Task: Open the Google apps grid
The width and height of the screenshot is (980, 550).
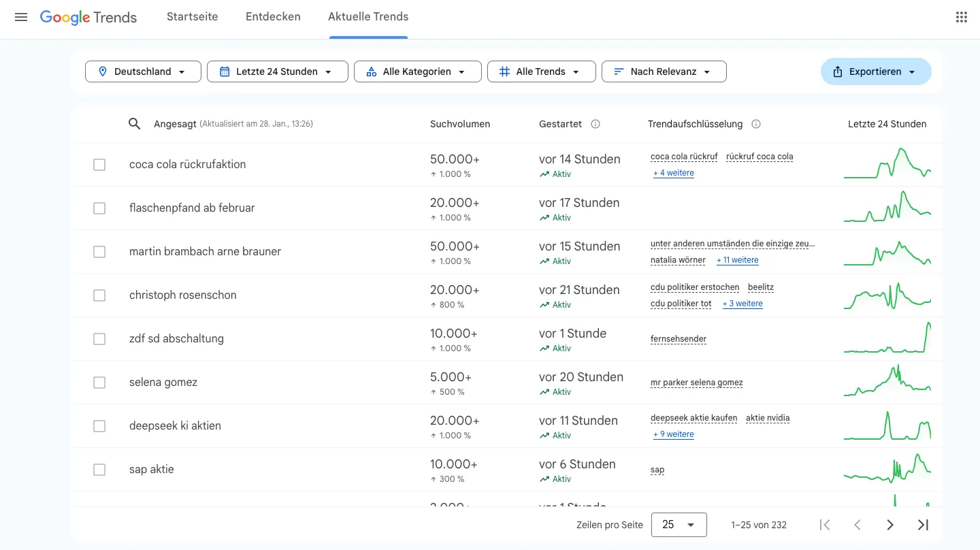Action: [x=961, y=18]
